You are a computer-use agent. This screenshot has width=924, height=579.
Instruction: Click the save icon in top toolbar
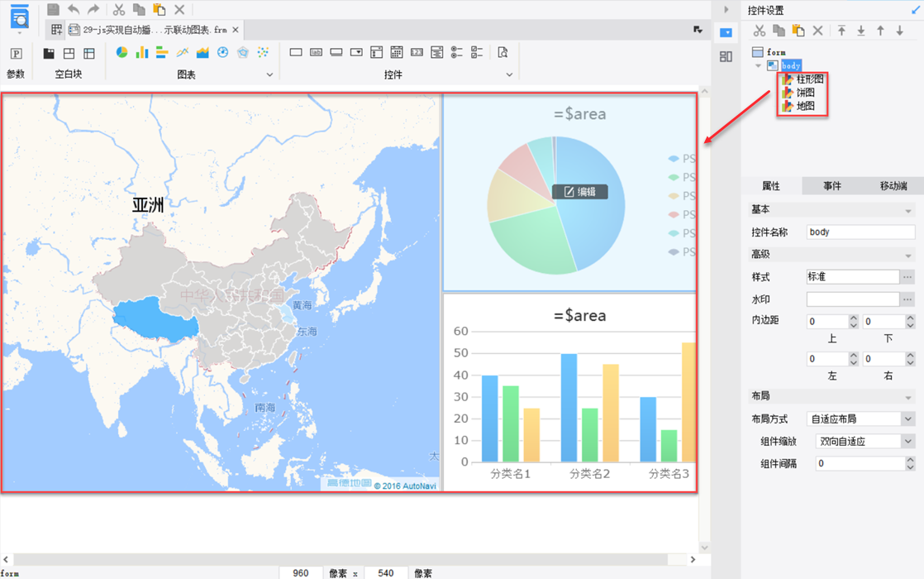(x=53, y=10)
